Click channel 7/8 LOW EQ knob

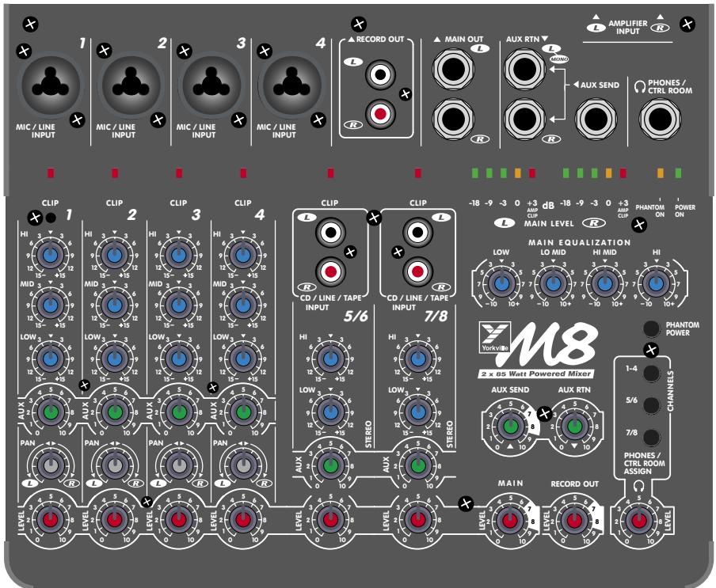tap(418, 412)
